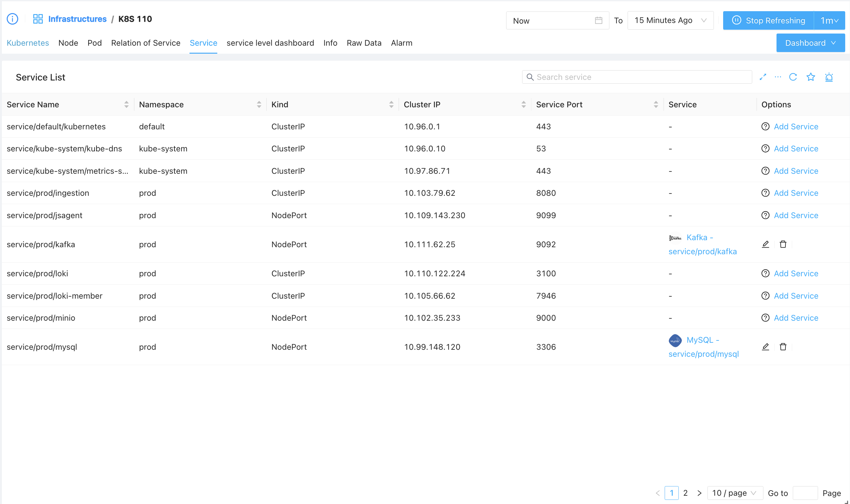Open calendar picker in the Now field

click(x=598, y=21)
